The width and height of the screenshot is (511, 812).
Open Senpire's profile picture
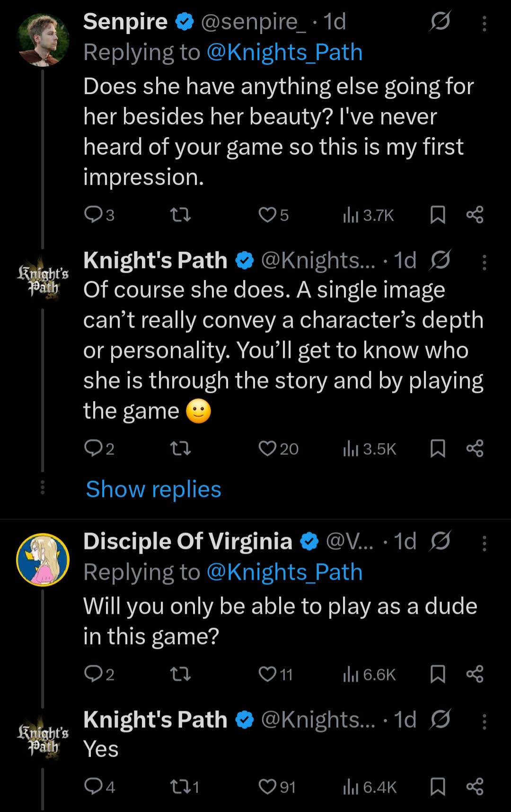pos(43,40)
